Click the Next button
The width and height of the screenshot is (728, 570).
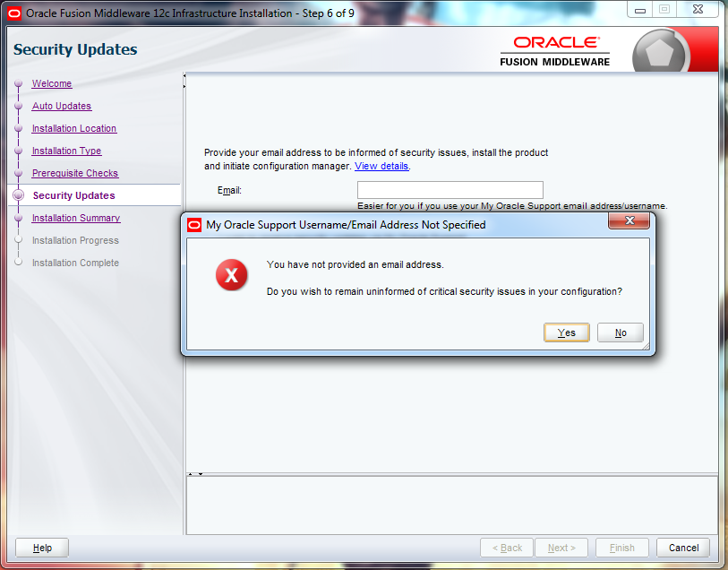[561, 548]
